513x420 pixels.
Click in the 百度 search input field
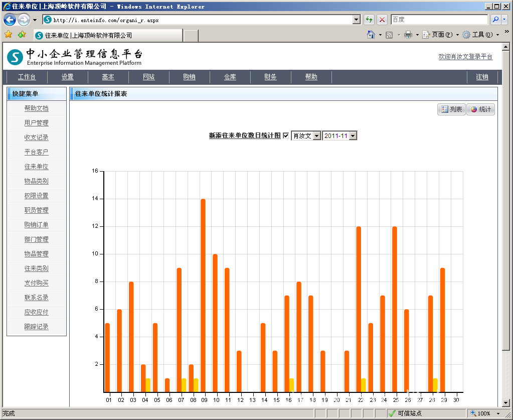(438, 20)
